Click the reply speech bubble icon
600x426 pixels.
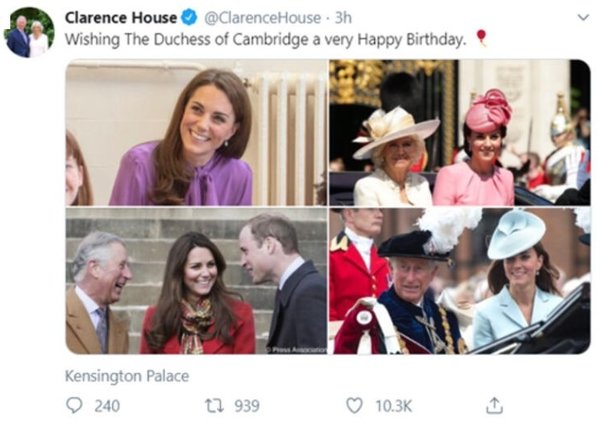coord(74,405)
